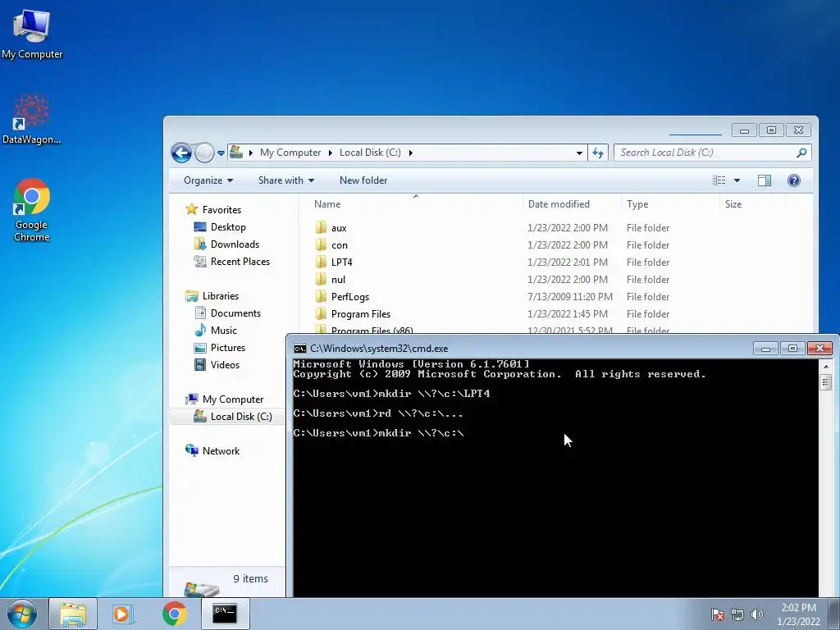Expand the address bar history dropdown
The height and width of the screenshot is (630, 840).
tap(579, 153)
